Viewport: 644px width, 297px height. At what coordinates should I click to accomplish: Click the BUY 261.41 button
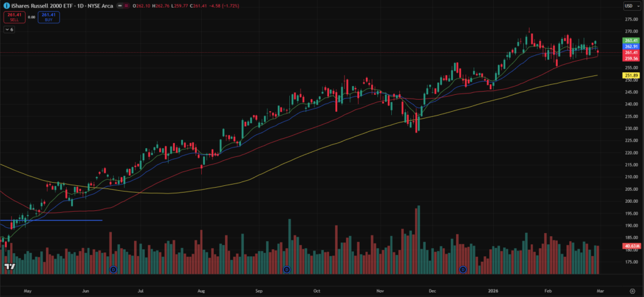[47, 17]
